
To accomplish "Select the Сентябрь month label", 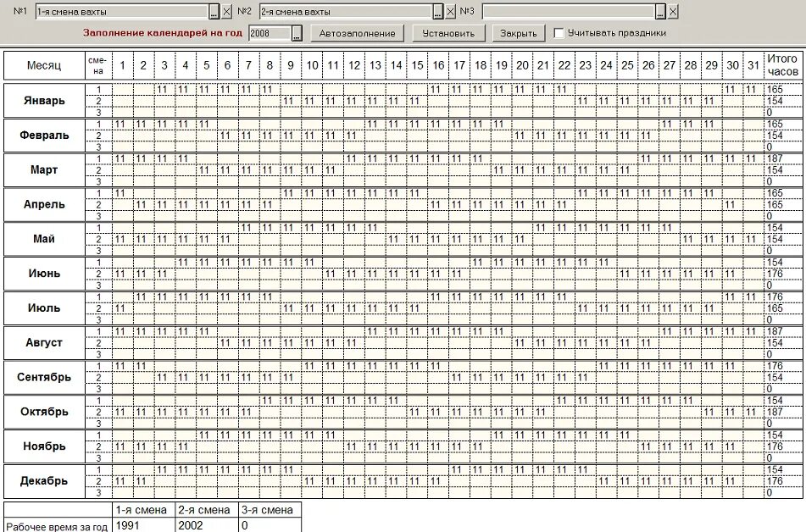I will 44,377.
